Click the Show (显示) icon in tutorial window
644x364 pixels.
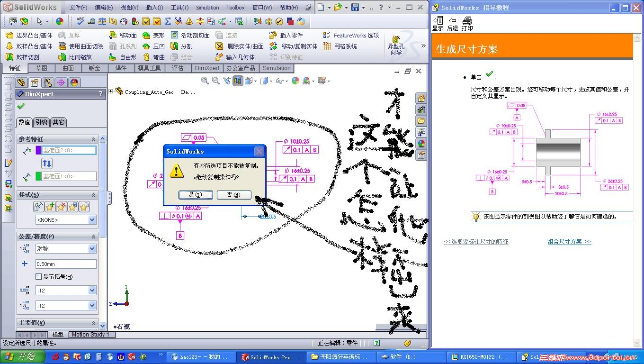(x=438, y=24)
